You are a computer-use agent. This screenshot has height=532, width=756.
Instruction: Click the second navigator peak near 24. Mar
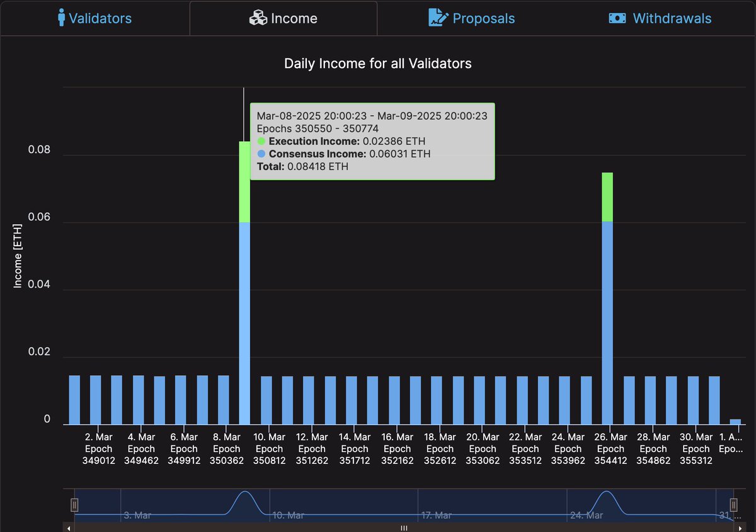coord(607,497)
